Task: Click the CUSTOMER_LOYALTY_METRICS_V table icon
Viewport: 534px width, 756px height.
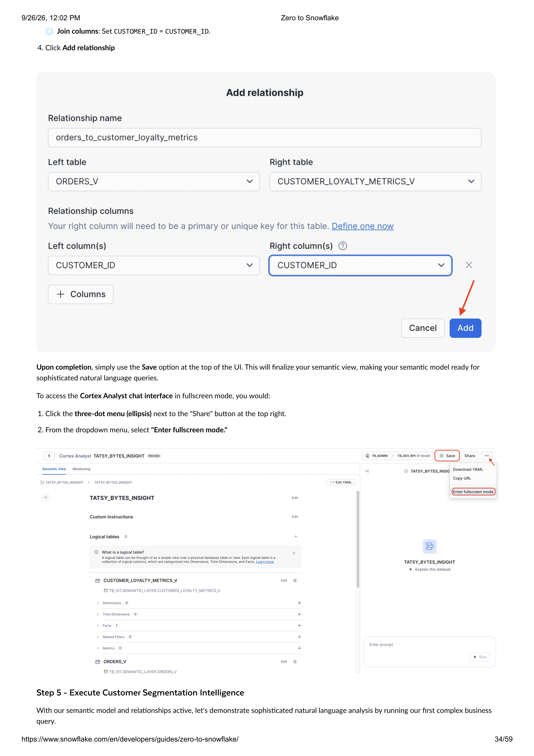Action: (x=98, y=581)
